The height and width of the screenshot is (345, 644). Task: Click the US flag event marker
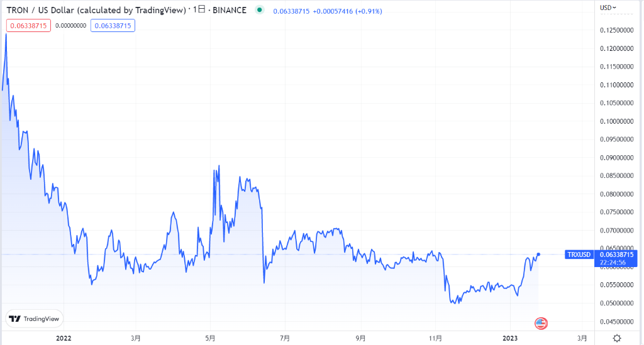pos(541,323)
